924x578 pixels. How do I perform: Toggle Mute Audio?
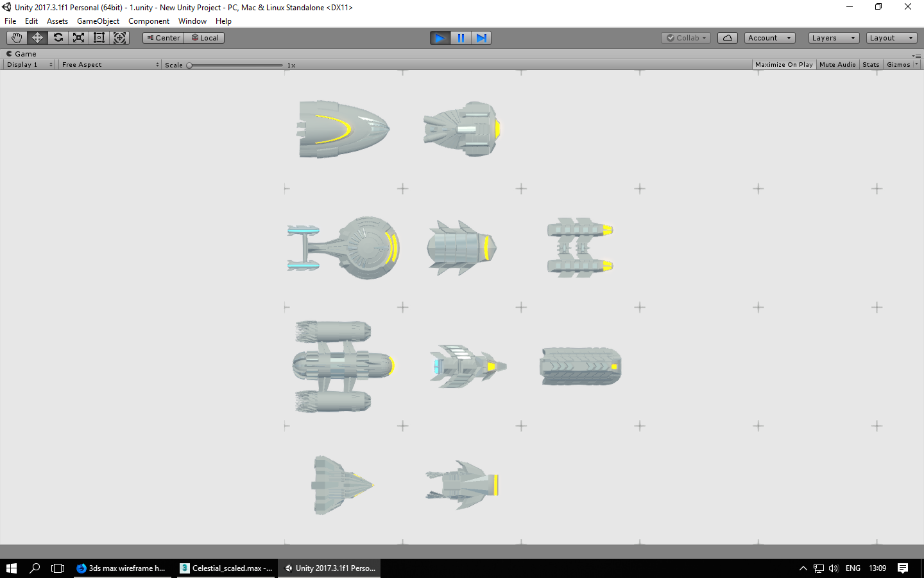(837, 65)
